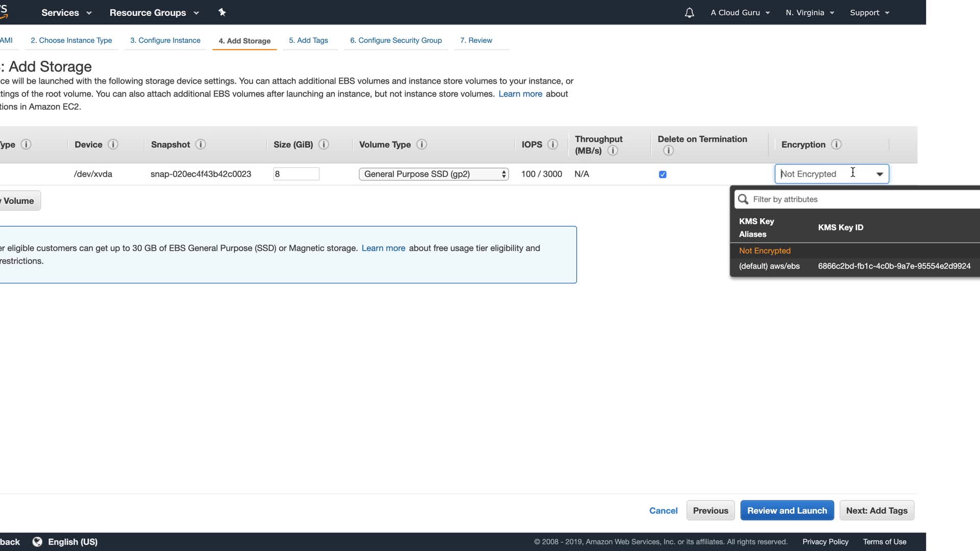Click info icon beside Encryption header

(x=836, y=144)
